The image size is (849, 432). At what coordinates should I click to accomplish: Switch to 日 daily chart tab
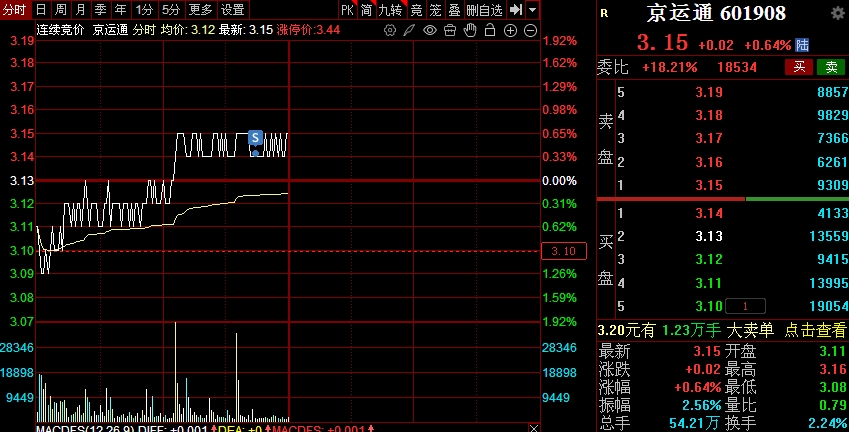pyautogui.click(x=41, y=10)
